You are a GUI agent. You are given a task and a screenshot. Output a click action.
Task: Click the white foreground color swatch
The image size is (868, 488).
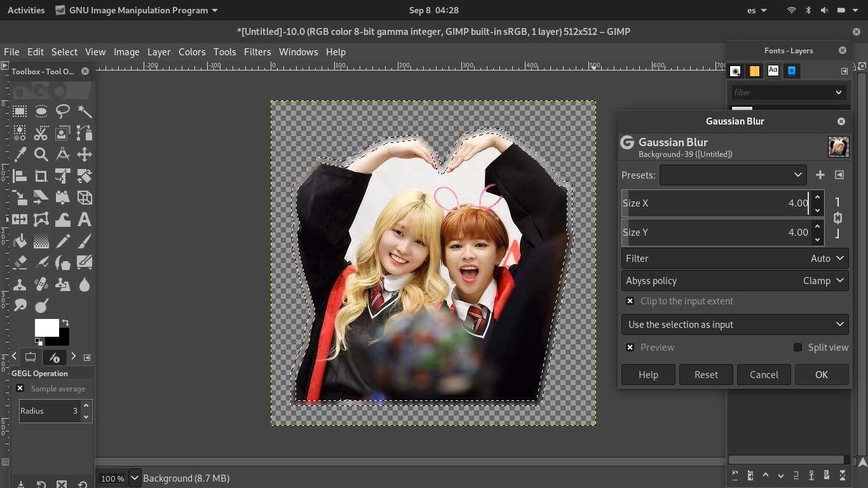45,327
